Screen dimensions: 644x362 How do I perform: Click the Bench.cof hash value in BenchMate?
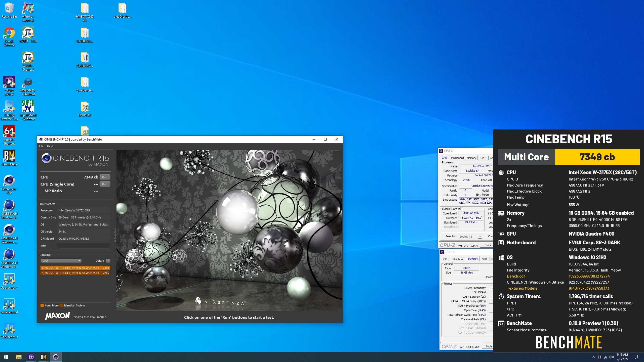click(589, 276)
